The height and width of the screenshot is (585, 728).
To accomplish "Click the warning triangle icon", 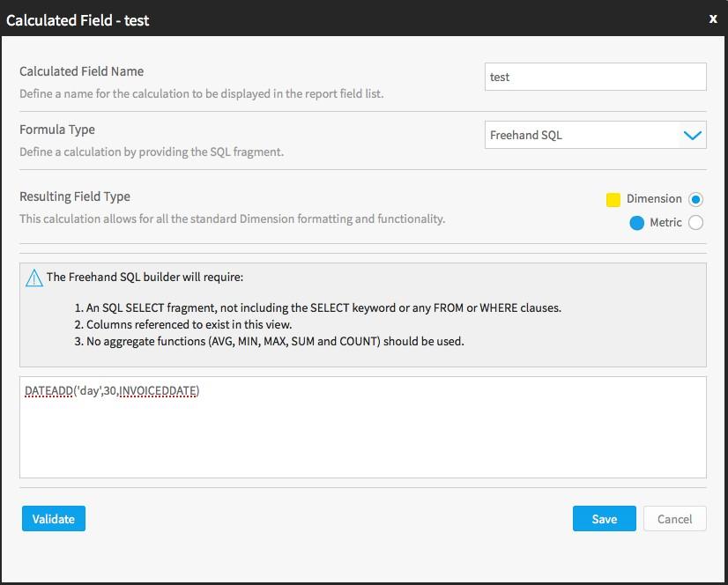I will [x=33, y=278].
